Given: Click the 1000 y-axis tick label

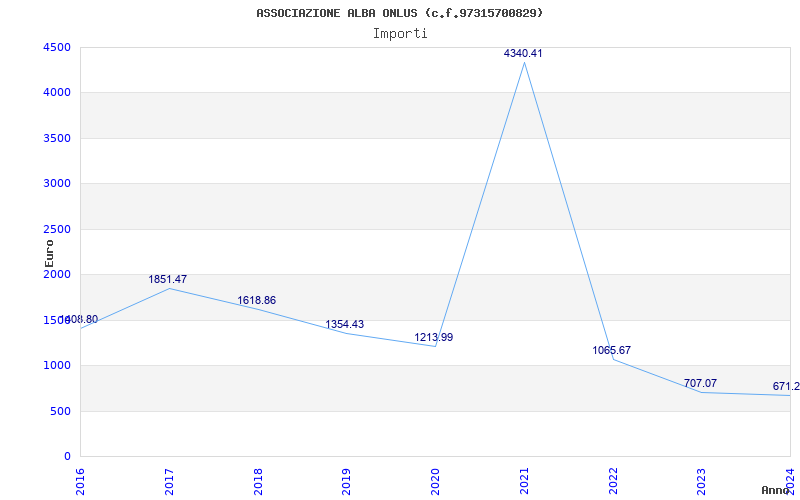Looking at the screenshot, I should [57, 366].
